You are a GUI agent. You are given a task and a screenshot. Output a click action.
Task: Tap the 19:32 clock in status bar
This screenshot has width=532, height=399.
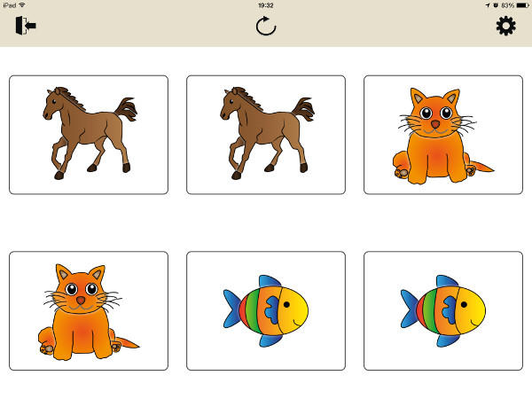pyautogui.click(x=266, y=5)
